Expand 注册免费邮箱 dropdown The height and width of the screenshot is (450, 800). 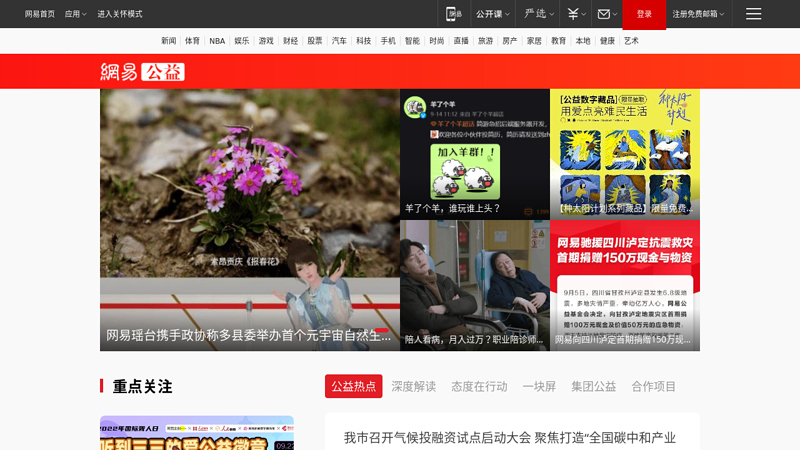(698, 14)
